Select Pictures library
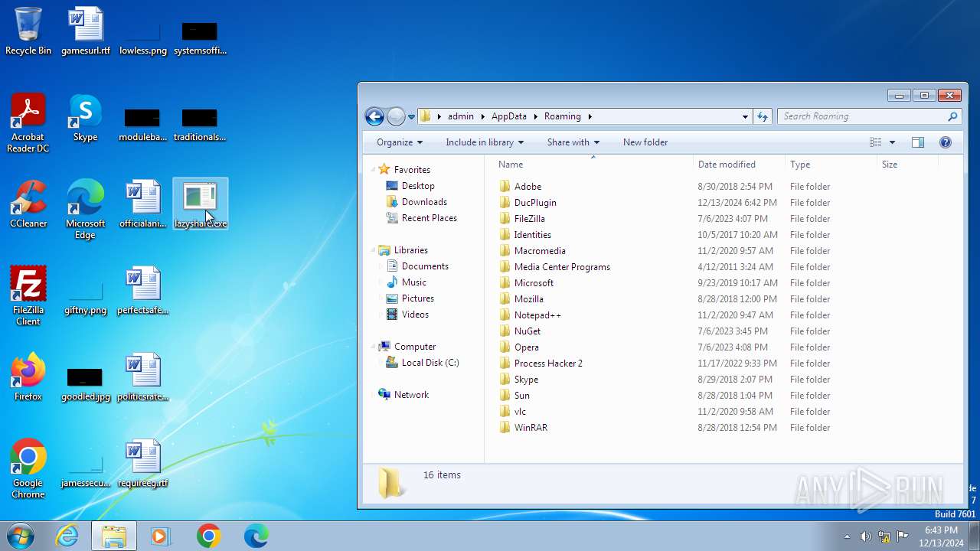The width and height of the screenshot is (980, 551). pos(418,298)
